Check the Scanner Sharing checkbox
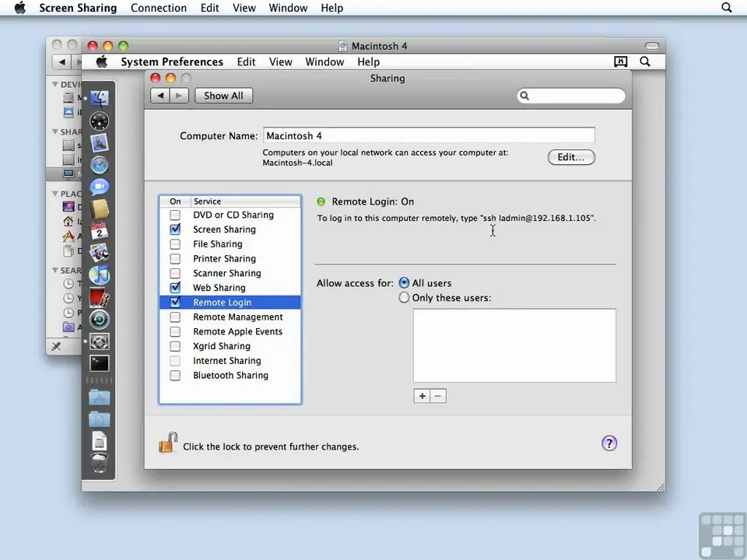 [175, 273]
